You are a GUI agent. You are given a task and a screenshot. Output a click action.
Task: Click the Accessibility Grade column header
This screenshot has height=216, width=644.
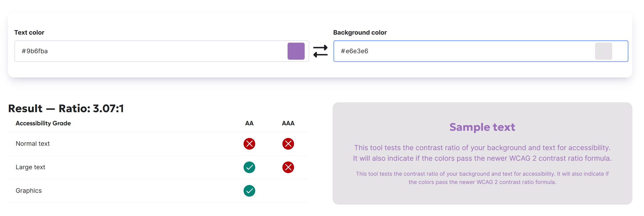43,123
